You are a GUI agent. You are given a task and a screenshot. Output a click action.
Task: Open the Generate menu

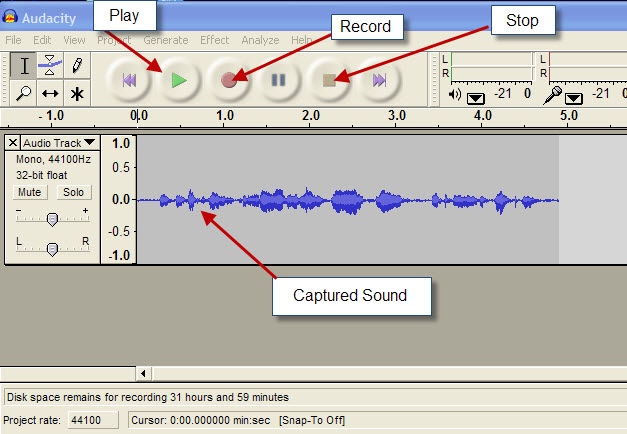[166, 40]
